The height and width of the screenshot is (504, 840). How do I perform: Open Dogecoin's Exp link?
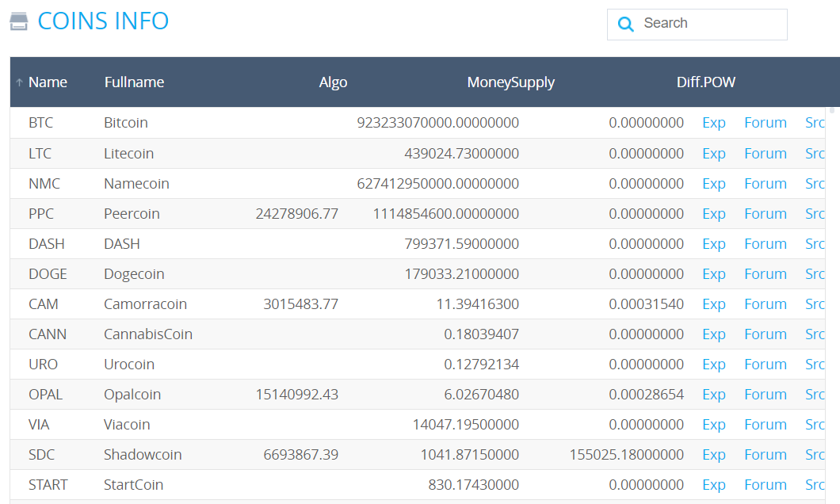click(x=713, y=274)
